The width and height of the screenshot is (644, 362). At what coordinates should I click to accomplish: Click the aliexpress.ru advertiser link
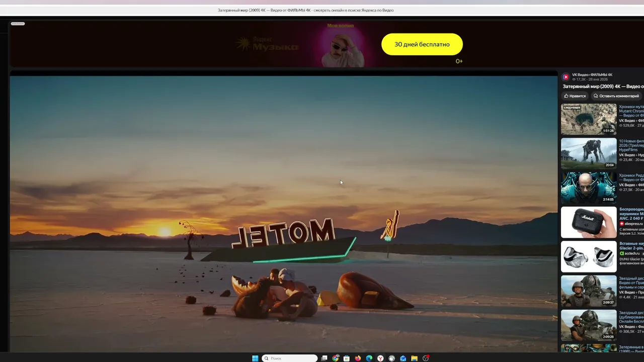pos(633,224)
